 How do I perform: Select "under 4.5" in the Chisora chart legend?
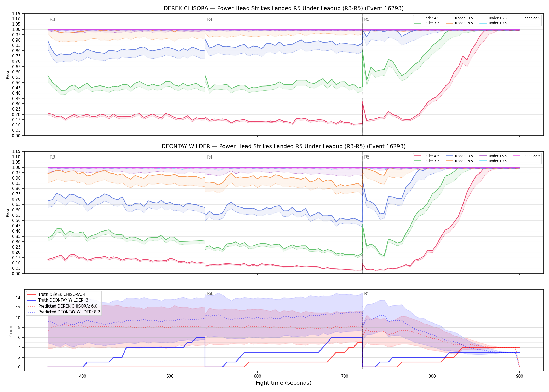[x=427, y=18]
